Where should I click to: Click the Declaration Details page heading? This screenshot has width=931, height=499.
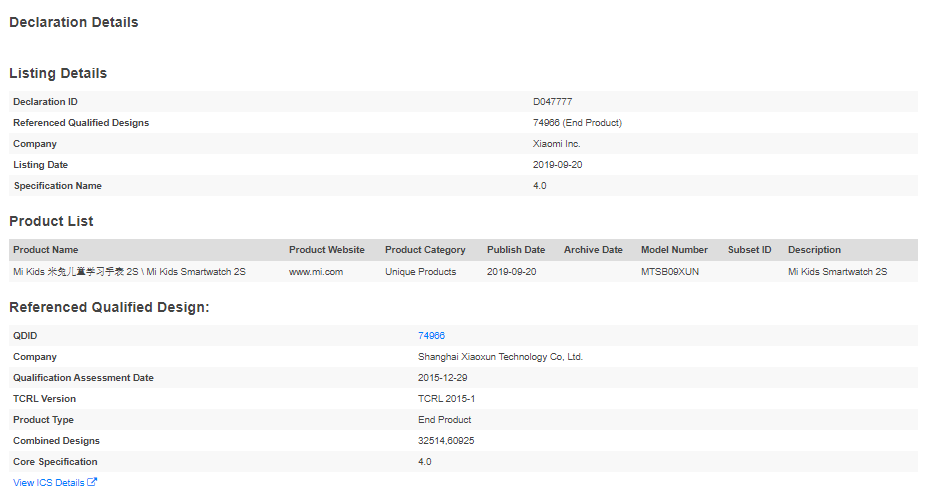click(74, 22)
